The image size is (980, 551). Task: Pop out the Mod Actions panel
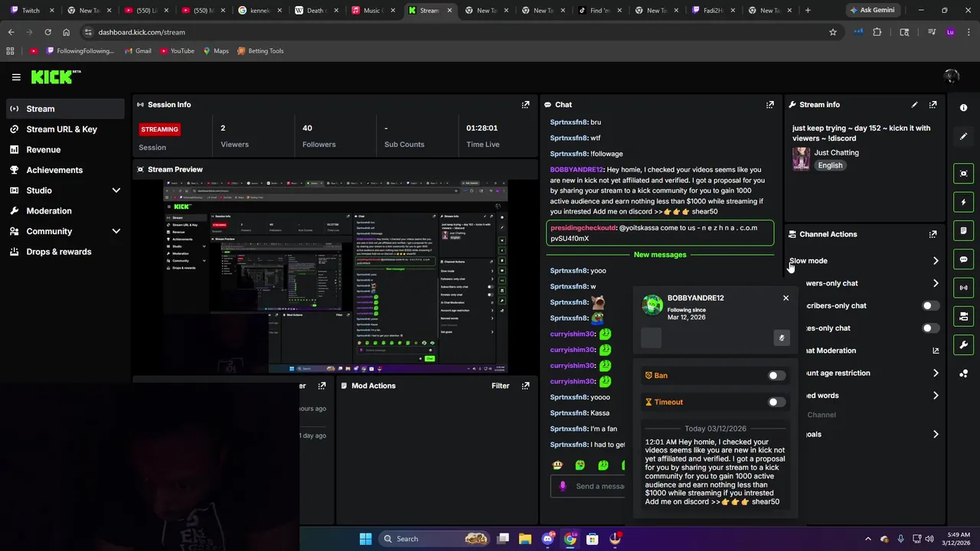point(525,386)
